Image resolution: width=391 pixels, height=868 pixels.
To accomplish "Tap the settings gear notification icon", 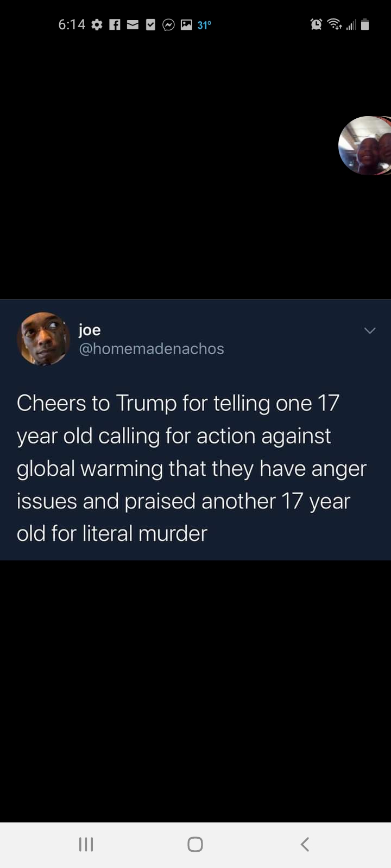I will 97,24.
